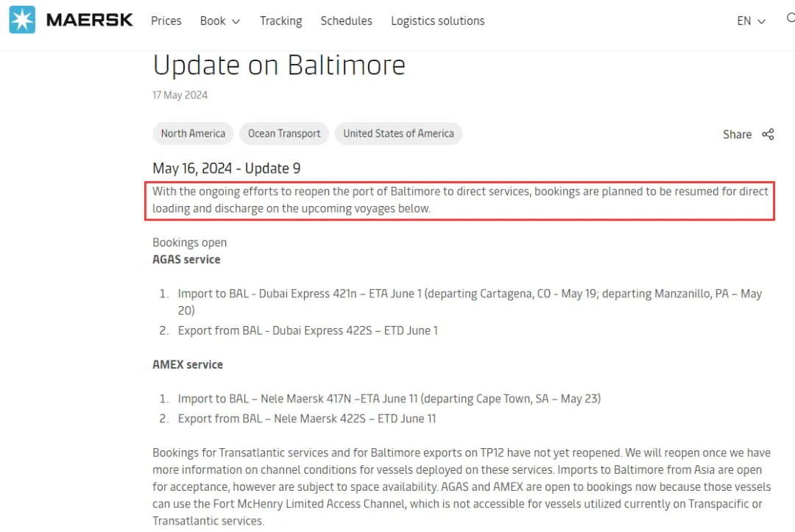Click the Maersk star logo icon

22,20
